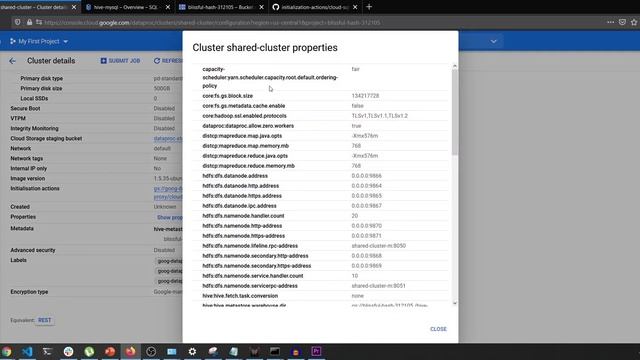Click the URL address bar
The image size is (640, 360).
pyautogui.click(x=318, y=22)
